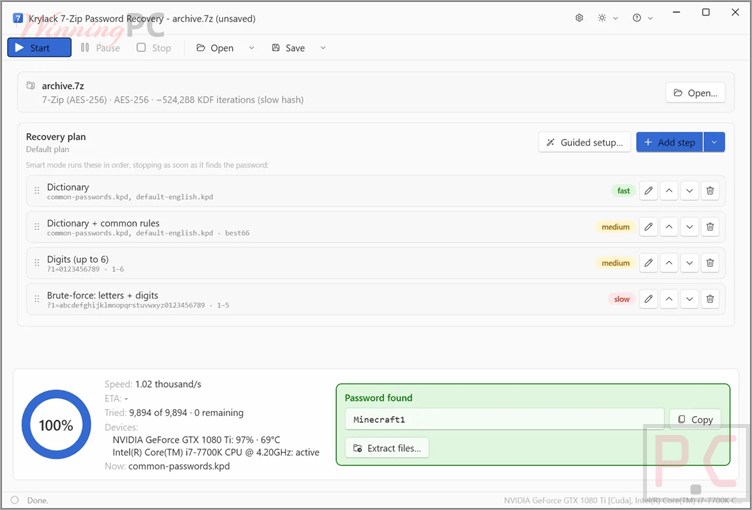Expand the toolbar Open dropdown arrow
The height and width of the screenshot is (510, 752).
coord(251,47)
